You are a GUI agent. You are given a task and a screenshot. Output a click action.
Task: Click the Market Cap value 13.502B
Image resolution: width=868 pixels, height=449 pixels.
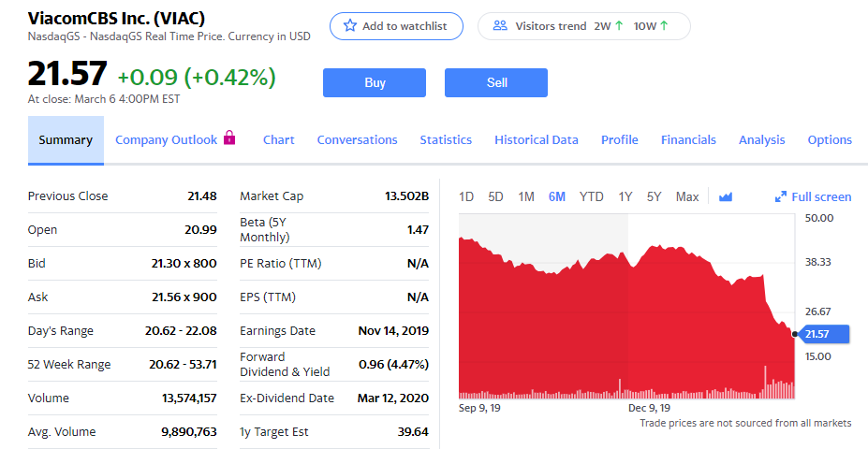407,196
